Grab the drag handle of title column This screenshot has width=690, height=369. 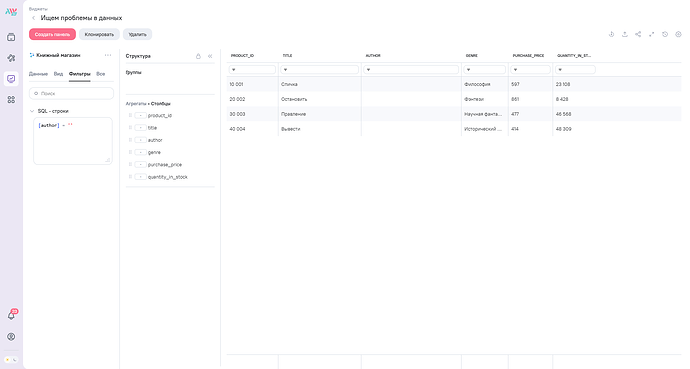click(130, 128)
